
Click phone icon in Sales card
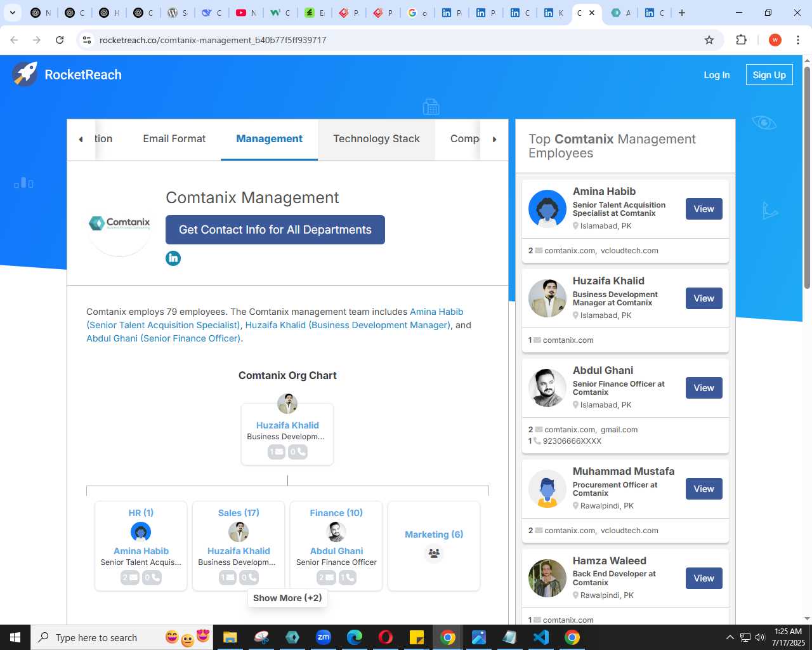(x=249, y=578)
